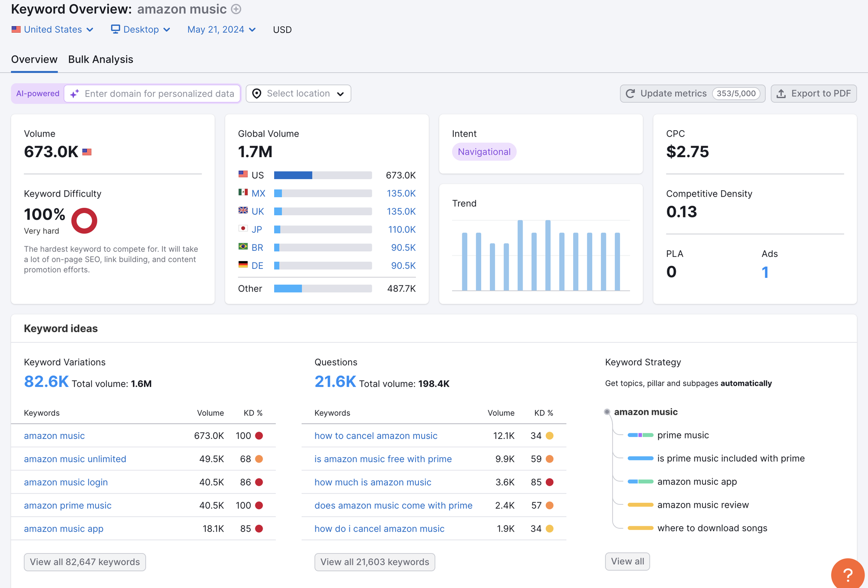Viewport: 868px width, 588px height.
Task: Click the US global volume bar
Action: coord(323,175)
